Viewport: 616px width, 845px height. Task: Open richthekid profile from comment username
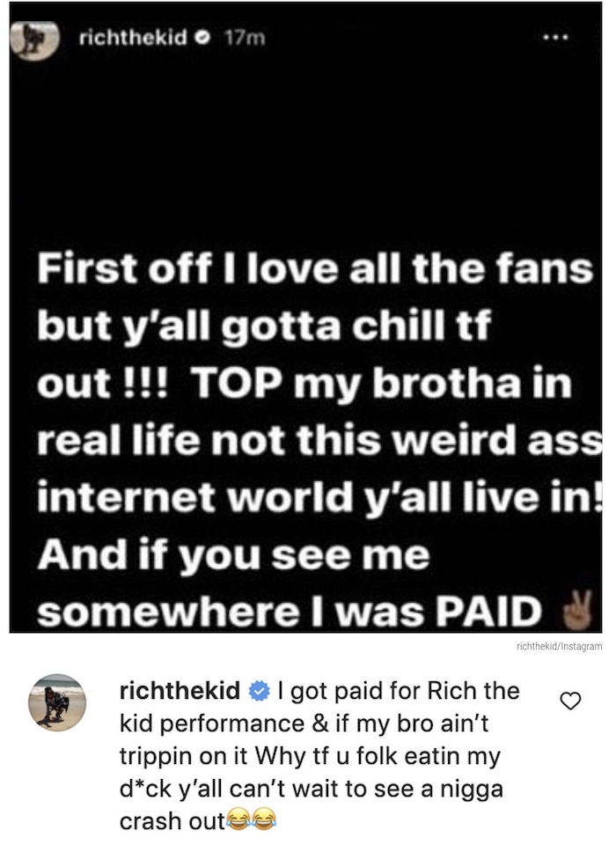click(180, 691)
